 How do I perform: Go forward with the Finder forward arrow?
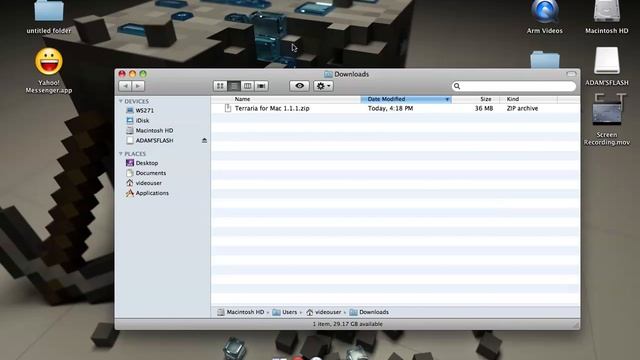point(138,86)
